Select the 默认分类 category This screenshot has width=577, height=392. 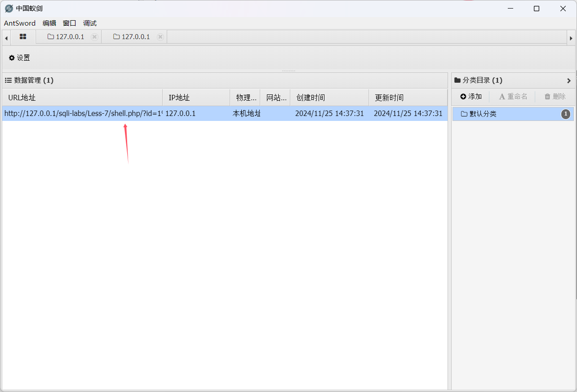pos(513,114)
